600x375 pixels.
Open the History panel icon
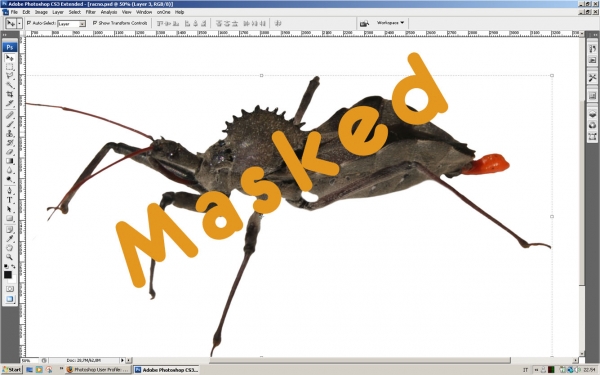592,49
